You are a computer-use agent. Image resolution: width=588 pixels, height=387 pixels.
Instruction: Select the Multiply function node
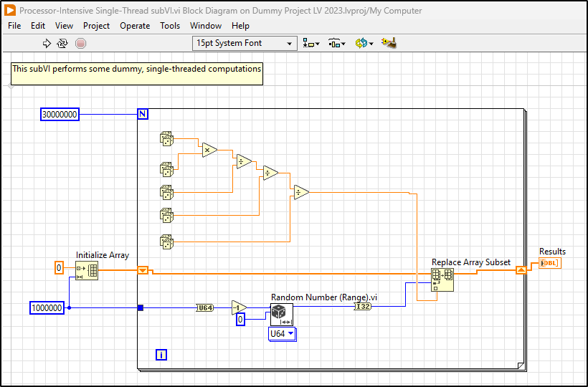click(x=209, y=150)
